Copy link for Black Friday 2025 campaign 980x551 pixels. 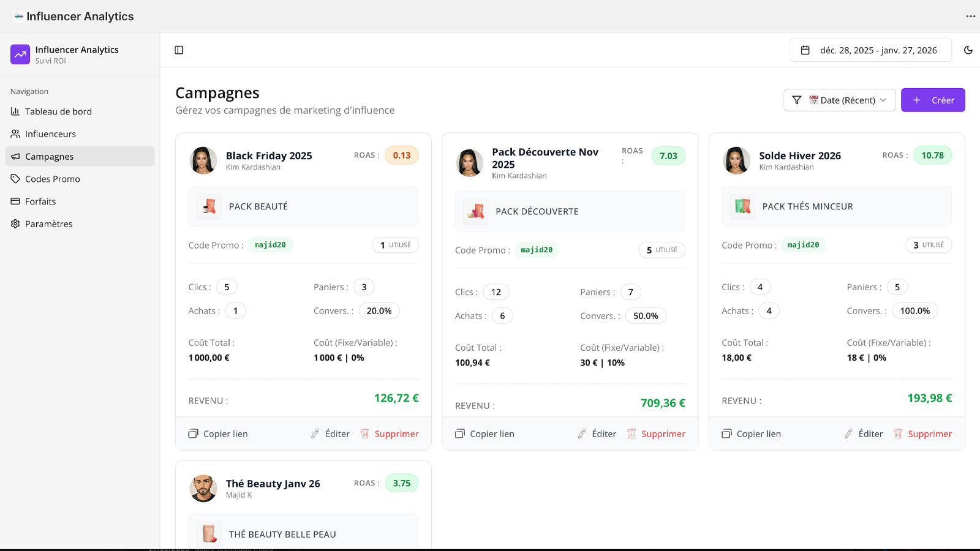coord(218,434)
